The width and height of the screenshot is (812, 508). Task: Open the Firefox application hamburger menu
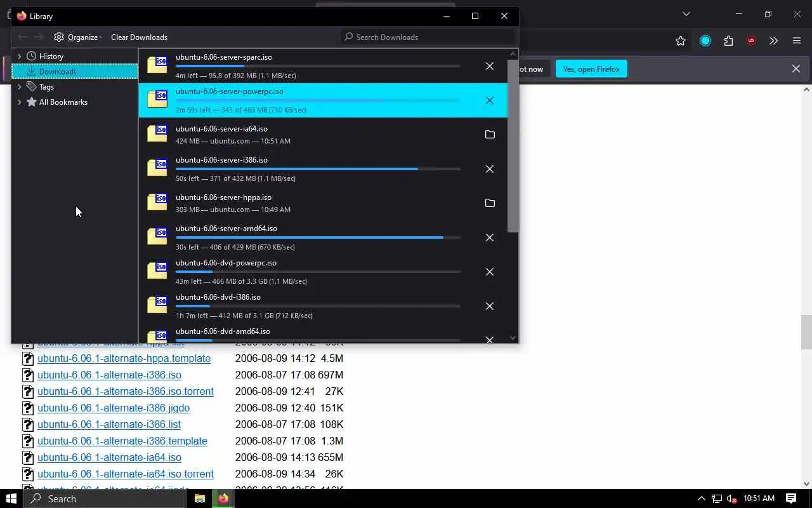pyautogui.click(x=797, y=41)
